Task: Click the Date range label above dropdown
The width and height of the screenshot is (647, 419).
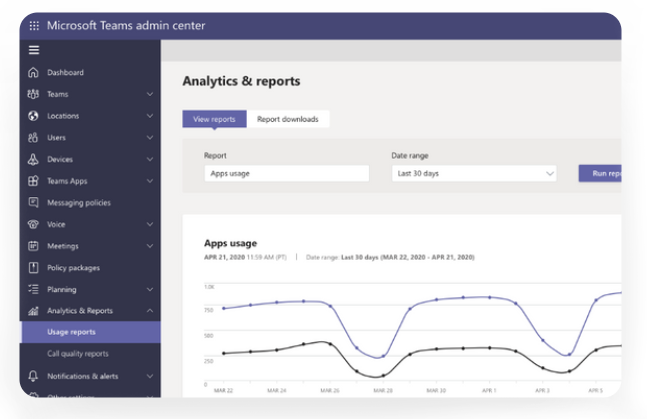Action: point(410,156)
